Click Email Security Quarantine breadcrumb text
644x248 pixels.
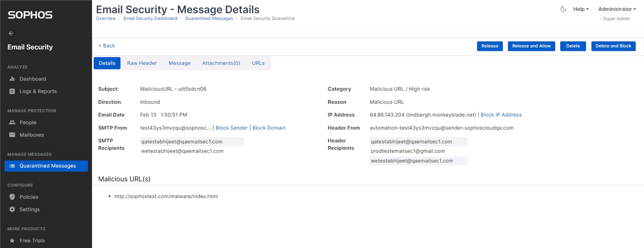(268, 19)
